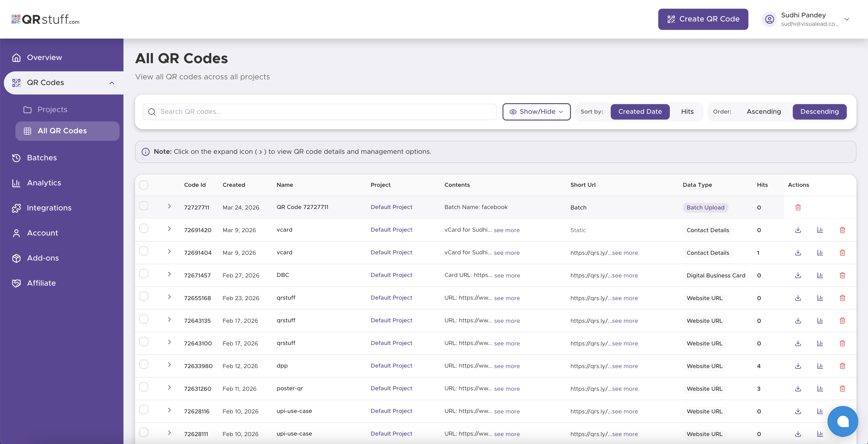Open the Integrations sidebar item

[x=49, y=208]
